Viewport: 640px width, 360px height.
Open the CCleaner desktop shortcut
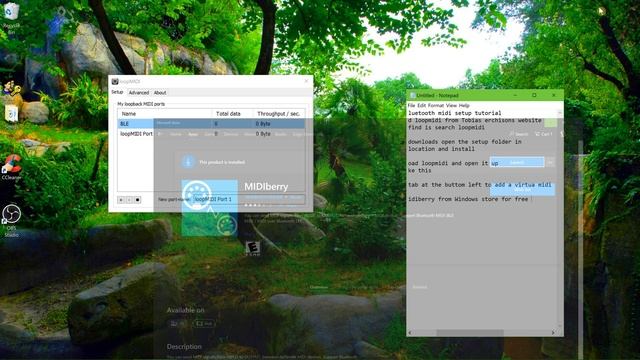11,168
